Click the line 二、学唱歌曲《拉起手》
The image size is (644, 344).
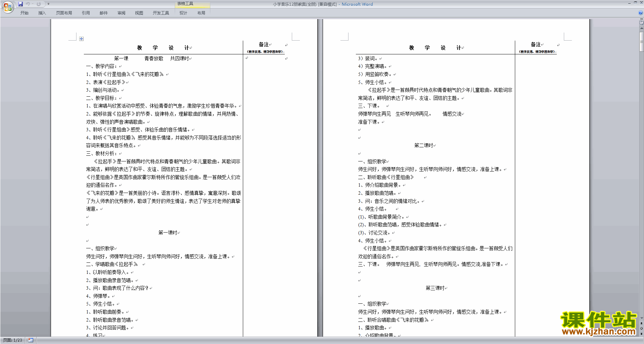[x=112, y=264]
